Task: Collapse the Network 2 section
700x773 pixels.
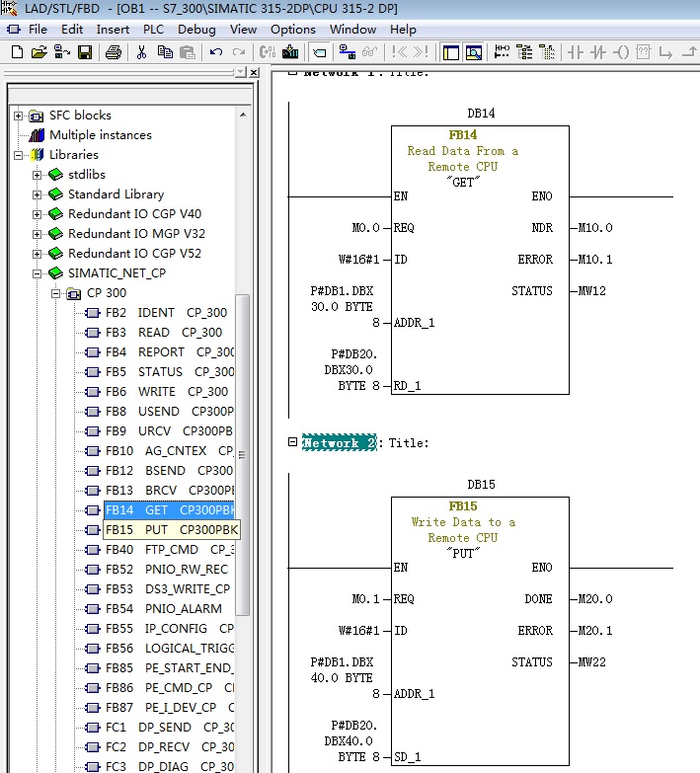Action: [292, 442]
